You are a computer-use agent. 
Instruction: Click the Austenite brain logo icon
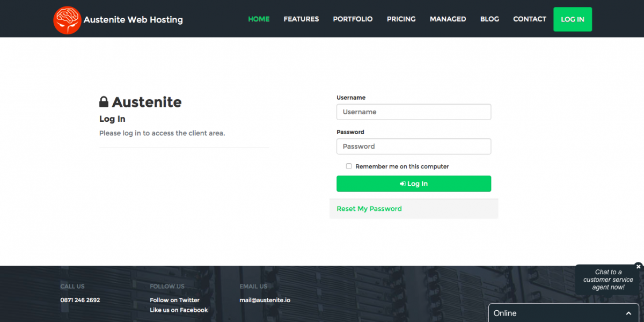67,20
